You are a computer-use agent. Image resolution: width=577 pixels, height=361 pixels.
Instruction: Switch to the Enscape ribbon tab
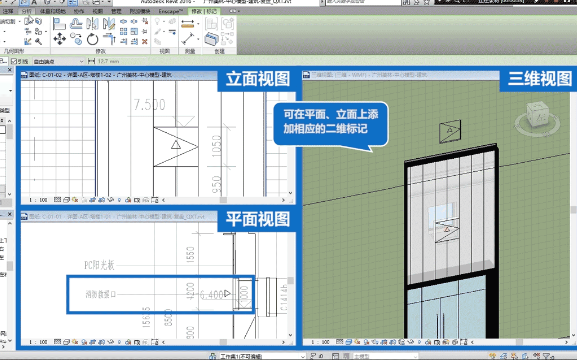pos(170,11)
